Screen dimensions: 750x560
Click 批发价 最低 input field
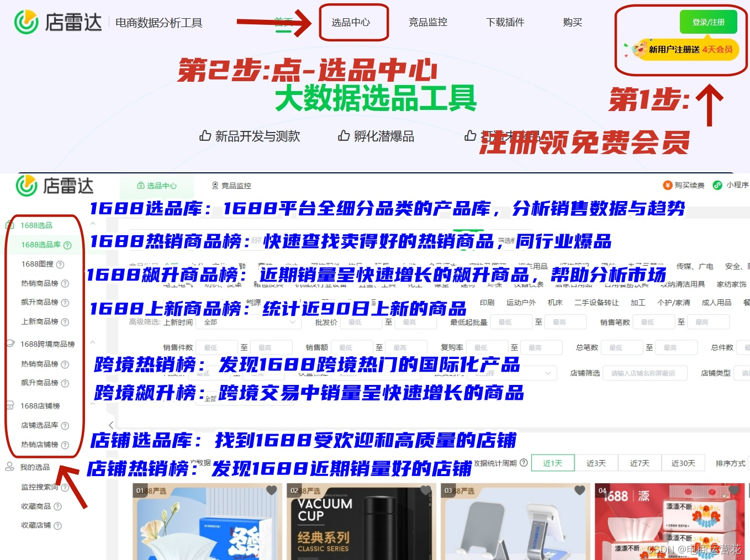pos(362,322)
